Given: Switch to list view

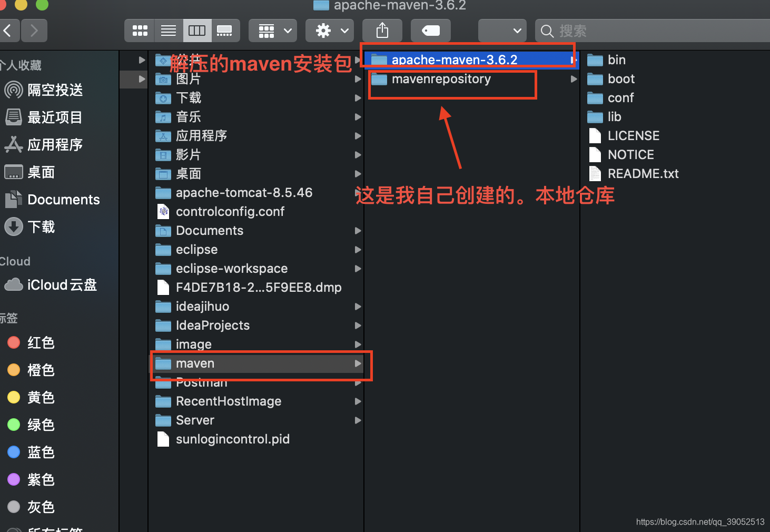Looking at the screenshot, I should point(169,31).
